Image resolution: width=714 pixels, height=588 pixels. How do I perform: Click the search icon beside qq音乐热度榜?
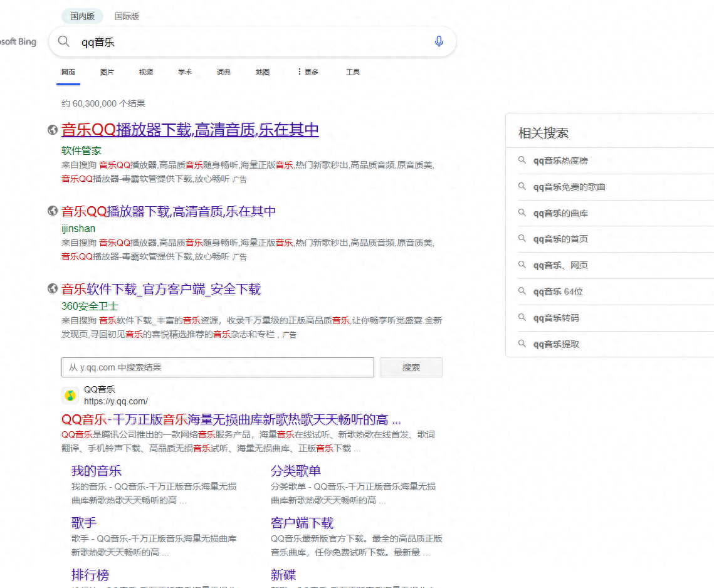coord(522,160)
